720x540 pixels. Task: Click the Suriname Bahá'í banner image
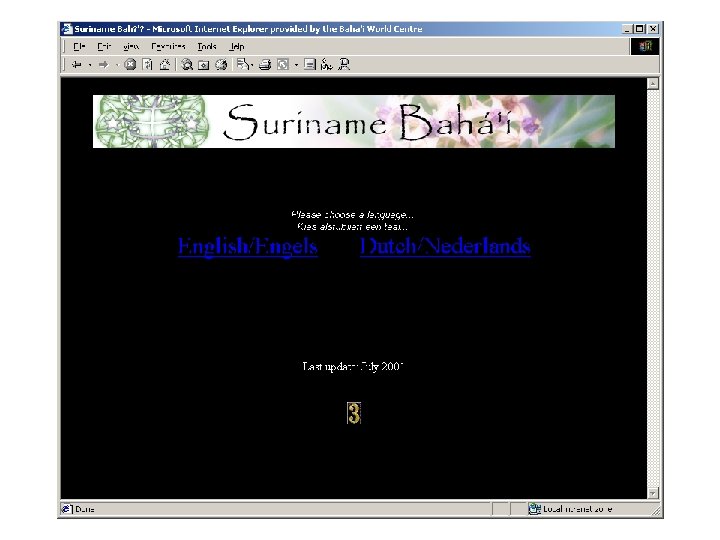coord(354,122)
